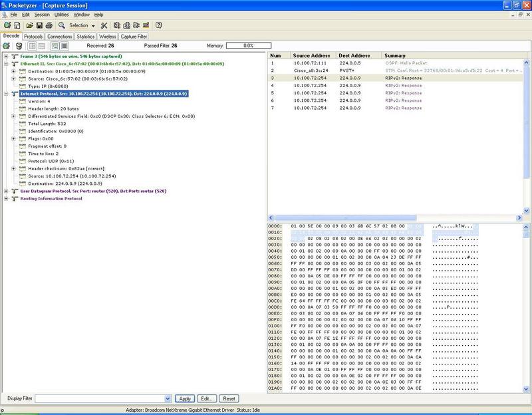The width and height of the screenshot is (532, 415).
Task: Click the scissors tool icon in toolbar
Action: click(104, 25)
